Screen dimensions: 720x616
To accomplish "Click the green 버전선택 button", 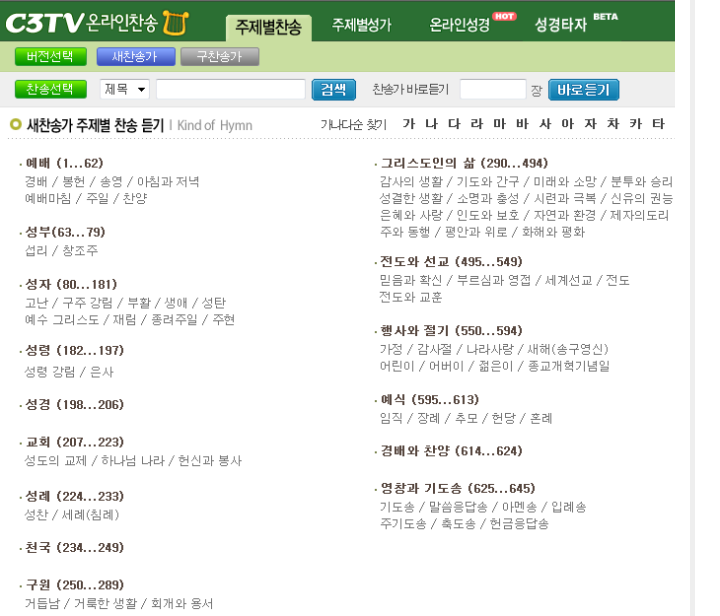I will click(x=51, y=56).
